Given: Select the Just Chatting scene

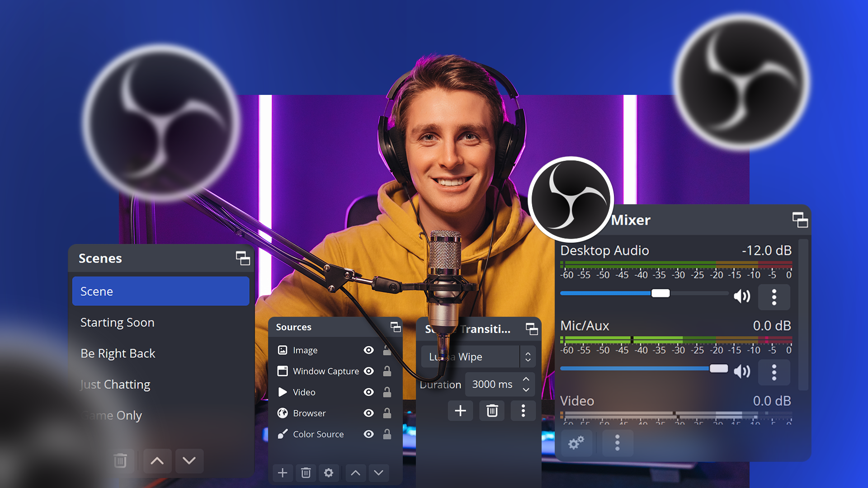Looking at the screenshot, I should pos(114,384).
